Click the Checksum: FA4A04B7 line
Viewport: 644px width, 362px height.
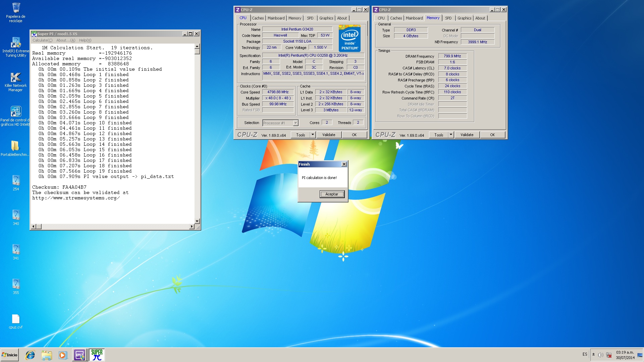pyautogui.click(x=59, y=187)
